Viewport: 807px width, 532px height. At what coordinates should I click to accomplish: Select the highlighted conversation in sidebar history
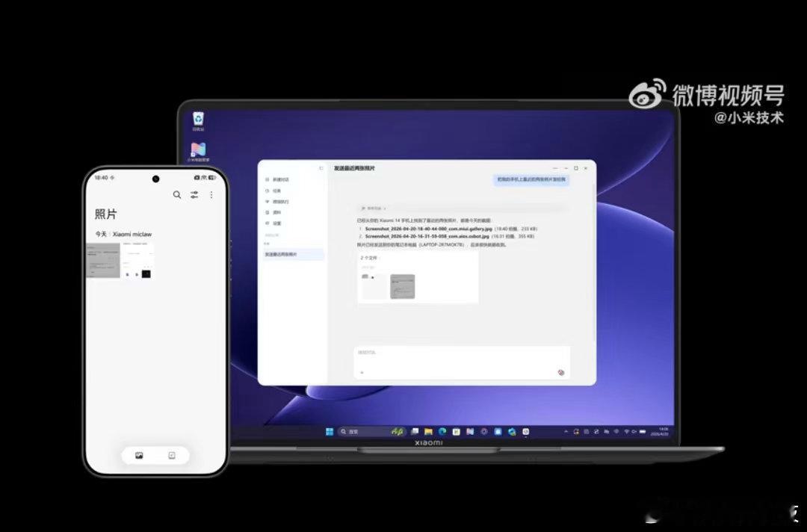294,254
